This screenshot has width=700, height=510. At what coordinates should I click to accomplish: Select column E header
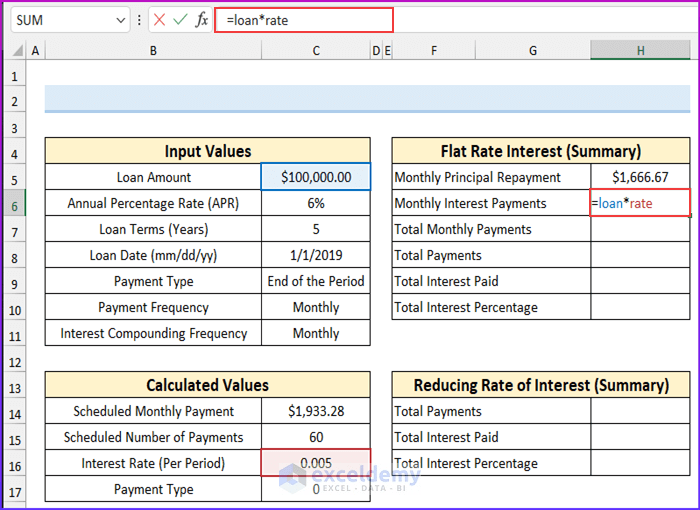(387, 50)
